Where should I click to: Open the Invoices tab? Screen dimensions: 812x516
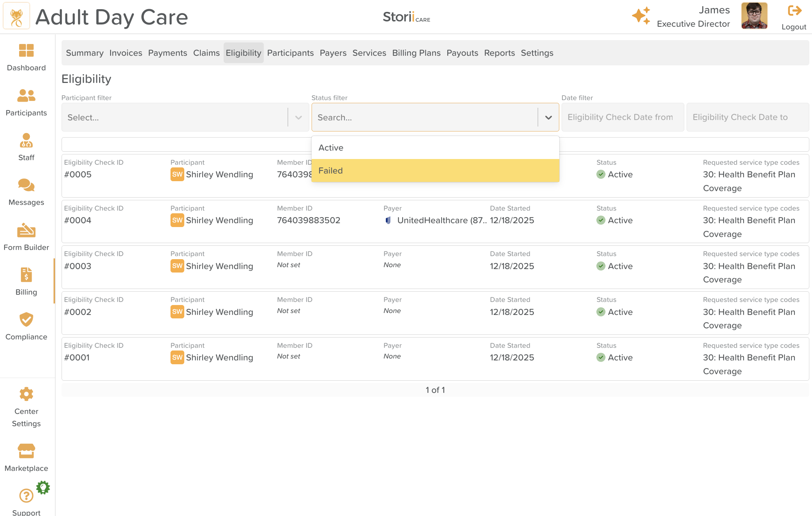pos(125,53)
